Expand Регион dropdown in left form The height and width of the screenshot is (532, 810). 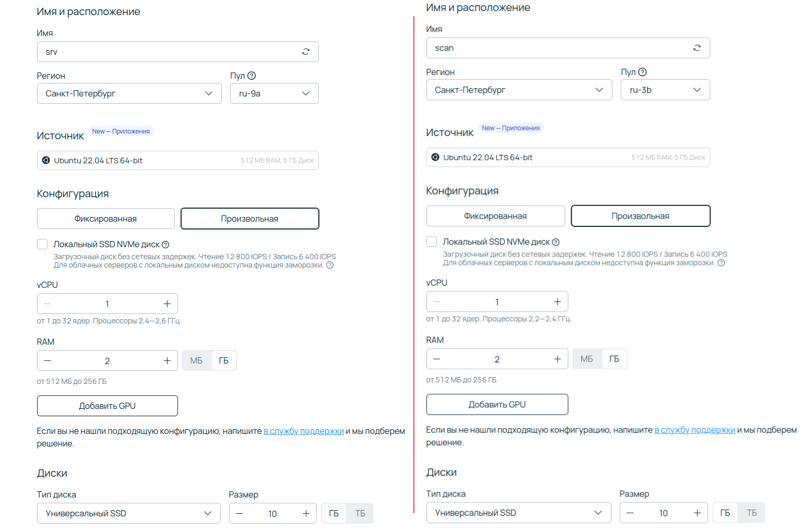pos(129,93)
